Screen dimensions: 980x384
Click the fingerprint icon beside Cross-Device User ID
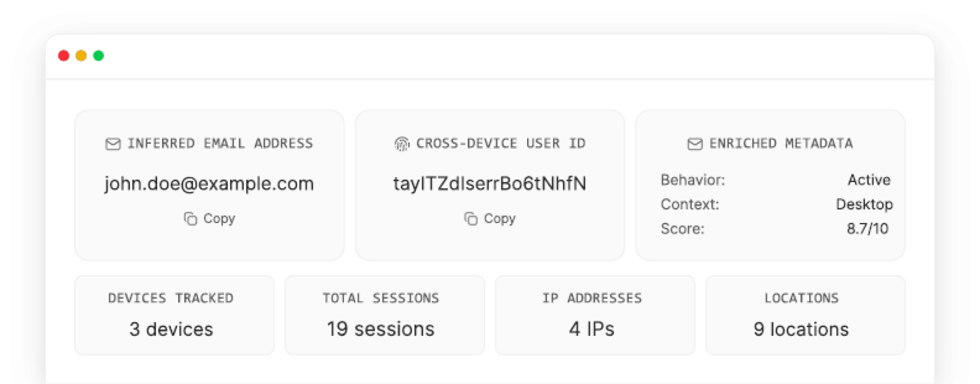point(402,144)
